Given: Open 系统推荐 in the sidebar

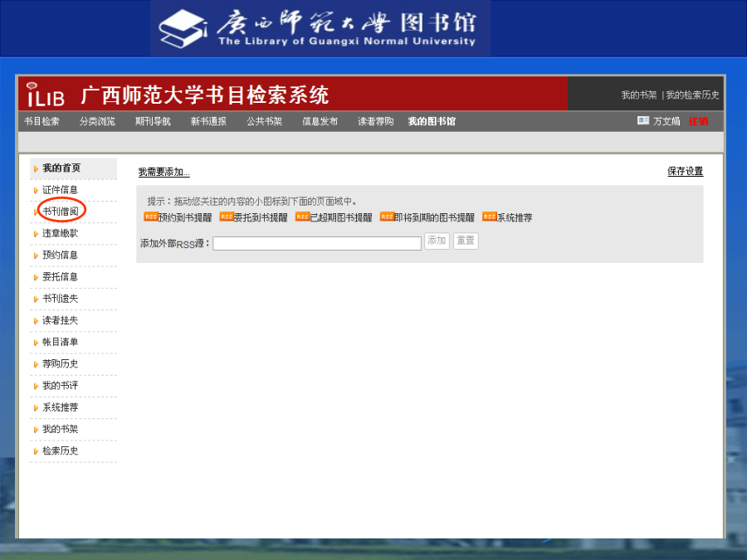Looking at the screenshot, I should tap(60, 407).
